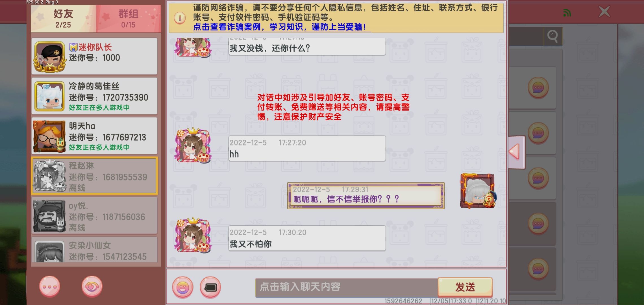
Task: Open the emoji picker in chat bar
Action: 183,287
